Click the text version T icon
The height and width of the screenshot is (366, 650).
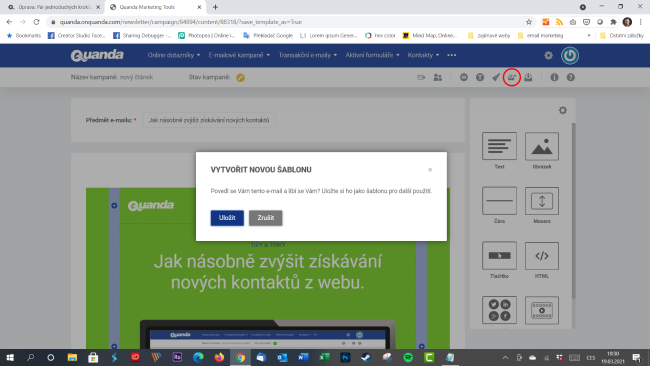480,77
